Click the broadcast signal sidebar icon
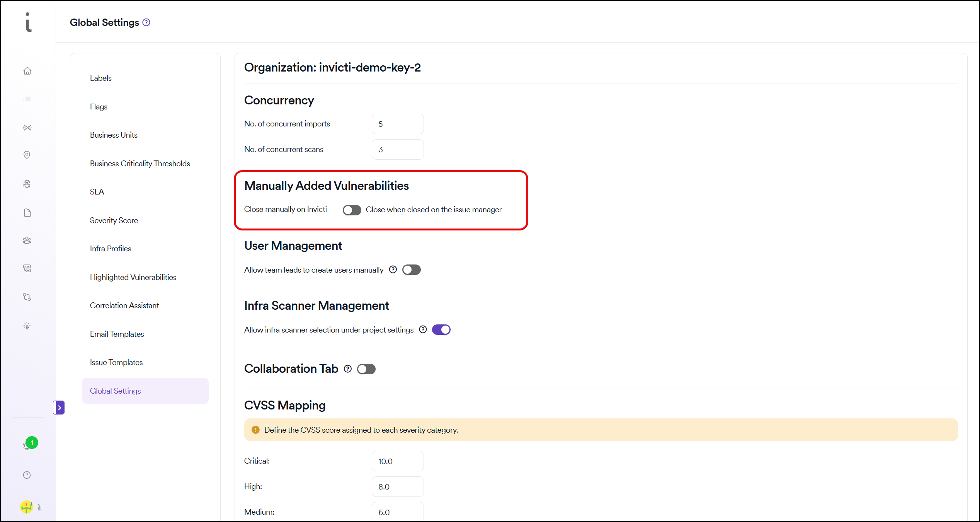The height and width of the screenshot is (522, 980). click(x=27, y=128)
